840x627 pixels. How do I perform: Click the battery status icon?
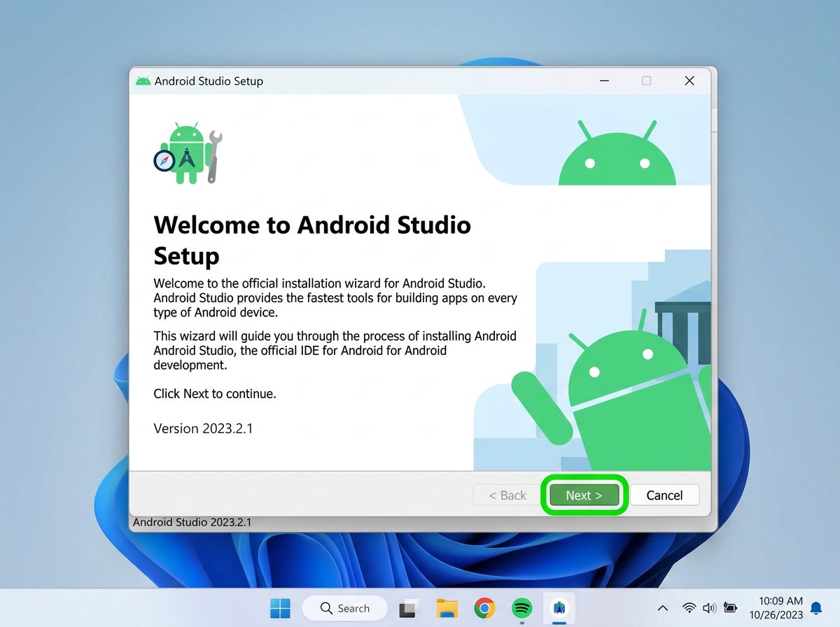coord(730,608)
